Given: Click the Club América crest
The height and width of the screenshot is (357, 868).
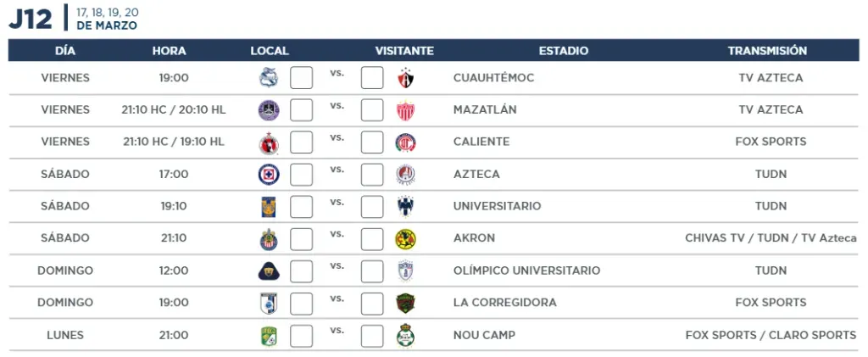Looking at the screenshot, I should (406, 239).
